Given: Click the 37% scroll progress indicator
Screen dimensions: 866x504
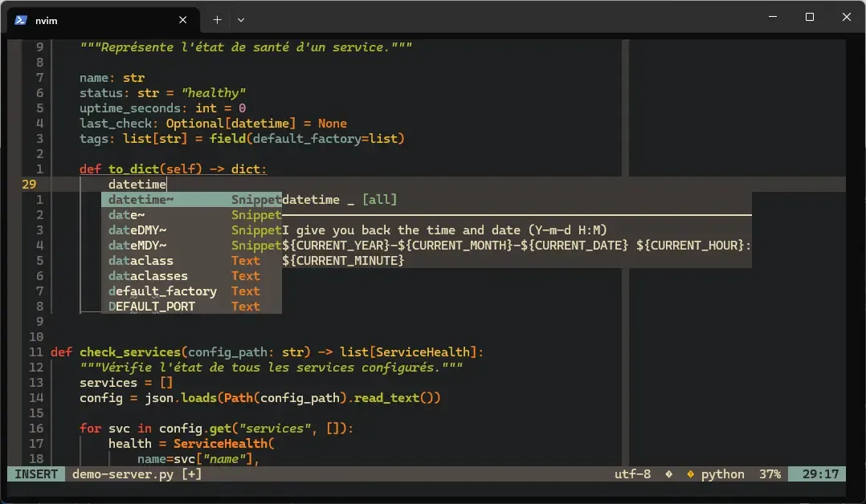Looking at the screenshot, I should point(770,474).
